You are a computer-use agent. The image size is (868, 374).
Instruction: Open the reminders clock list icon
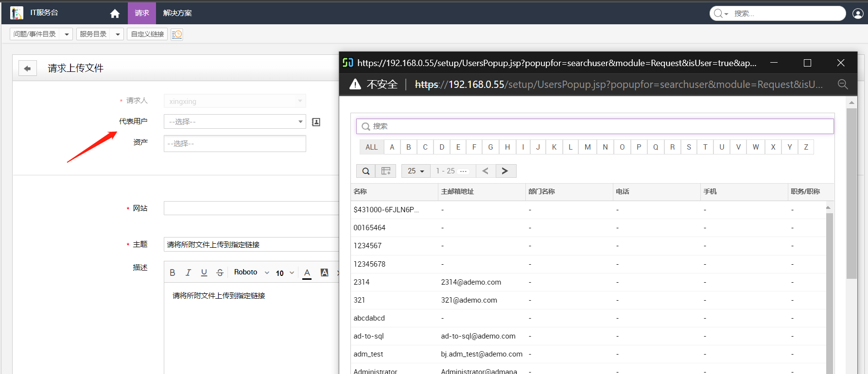[x=177, y=34]
